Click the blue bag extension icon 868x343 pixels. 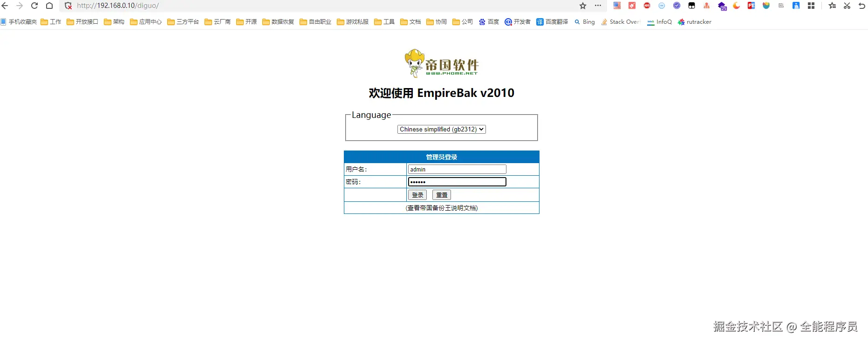pyautogui.click(x=796, y=6)
